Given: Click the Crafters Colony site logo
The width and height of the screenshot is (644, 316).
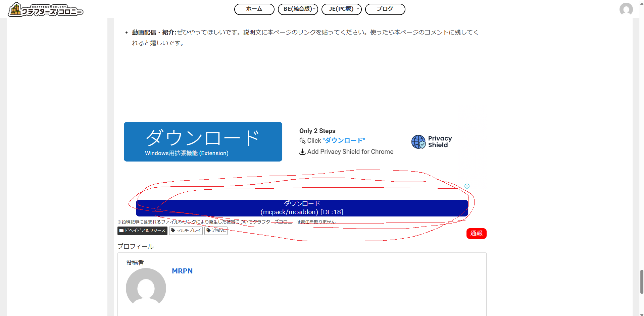Looking at the screenshot, I should click(46, 9).
